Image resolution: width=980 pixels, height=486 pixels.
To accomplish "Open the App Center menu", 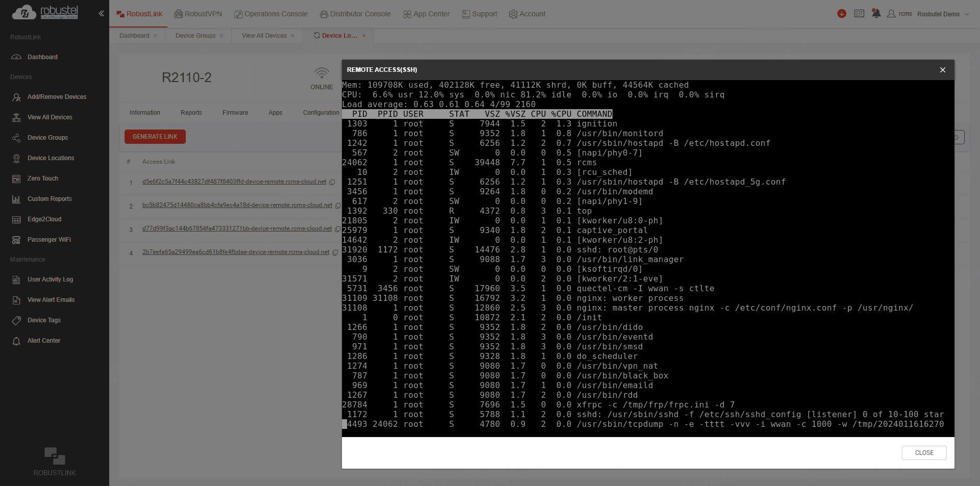I will point(426,14).
